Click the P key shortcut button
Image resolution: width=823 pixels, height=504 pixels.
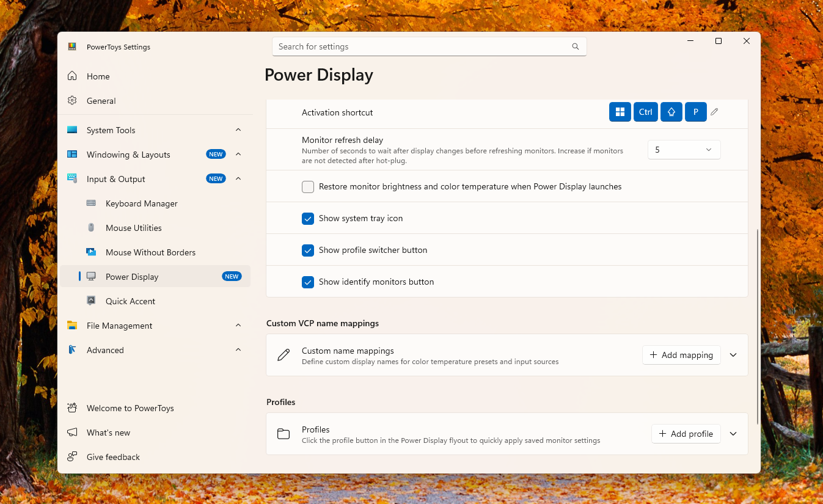click(696, 112)
